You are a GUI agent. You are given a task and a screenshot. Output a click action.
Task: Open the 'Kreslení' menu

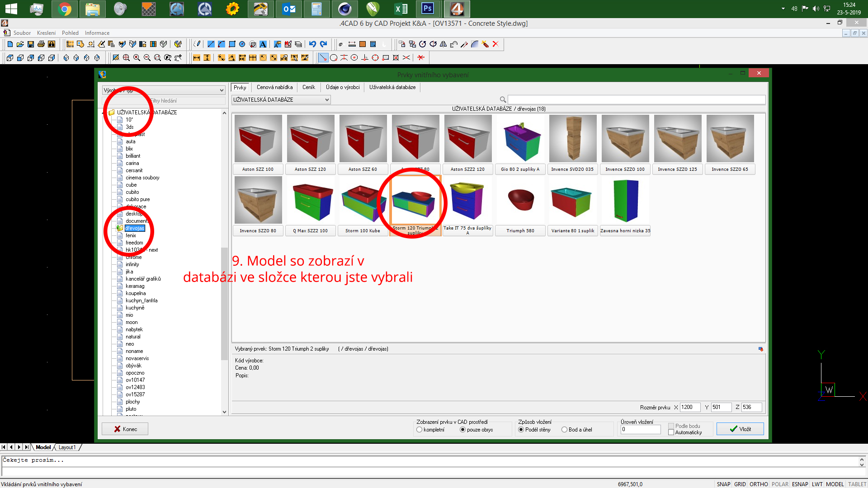(46, 33)
